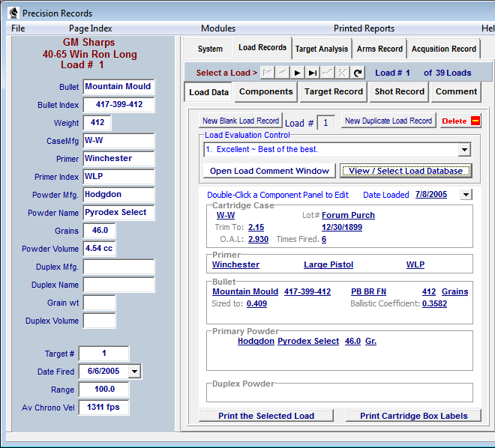Print the Selected Load
Viewport: 495px width, 448px height.
click(266, 416)
